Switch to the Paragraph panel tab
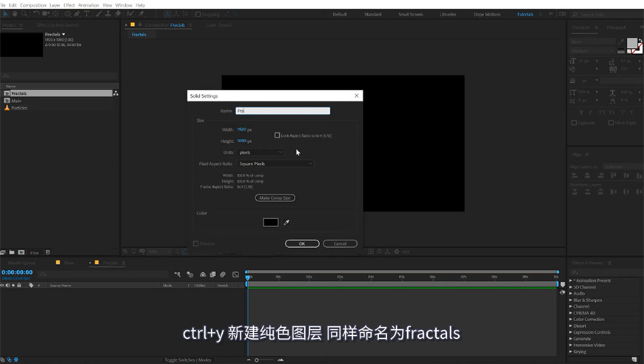The image size is (644, 364). pos(616,27)
